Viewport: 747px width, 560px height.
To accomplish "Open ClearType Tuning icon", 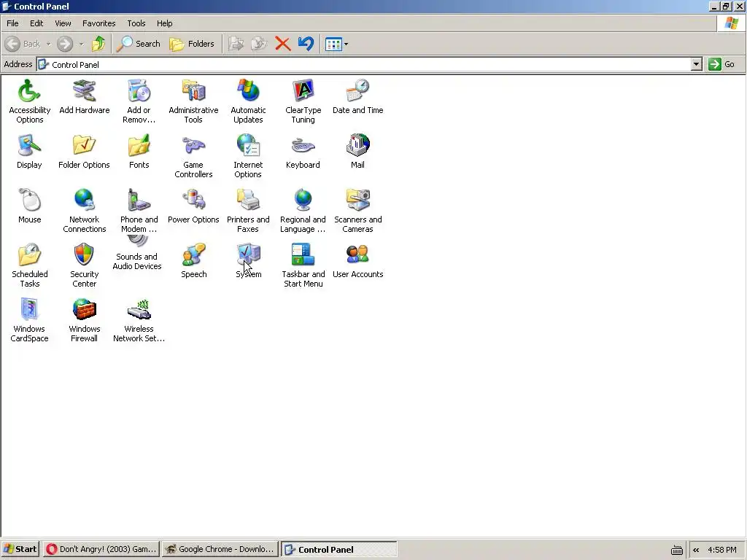I will pos(303,90).
